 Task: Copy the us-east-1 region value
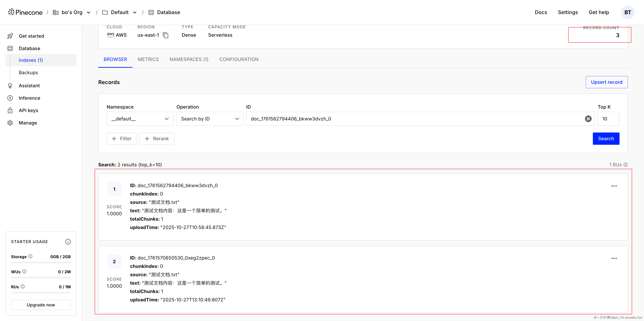pyautogui.click(x=166, y=35)
